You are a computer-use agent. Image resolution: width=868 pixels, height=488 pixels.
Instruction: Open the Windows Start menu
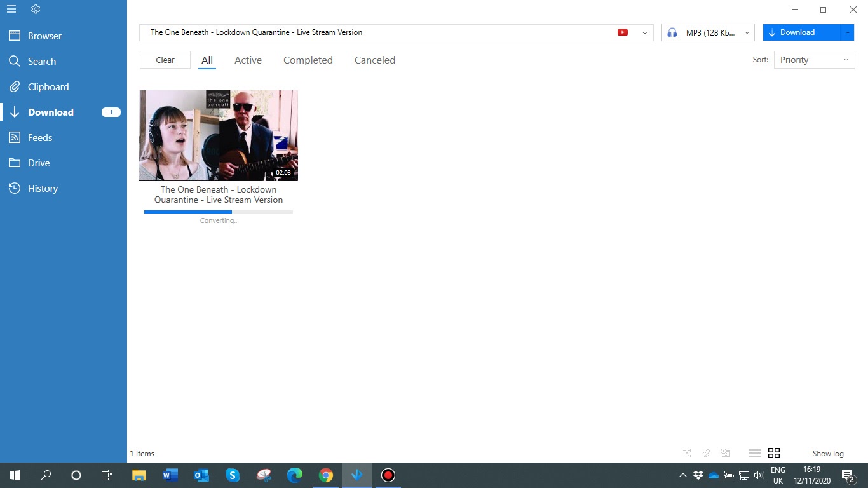[15, 475]
